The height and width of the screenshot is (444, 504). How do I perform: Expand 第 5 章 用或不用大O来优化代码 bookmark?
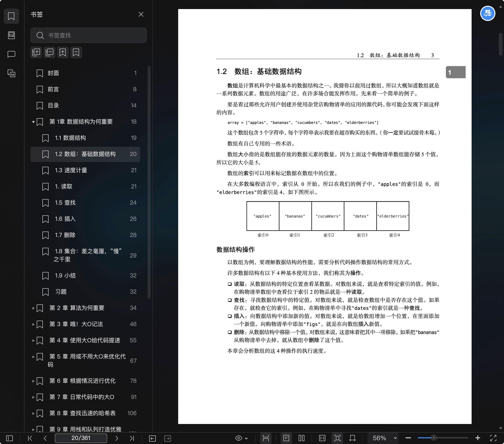click(x=33, y=357)
